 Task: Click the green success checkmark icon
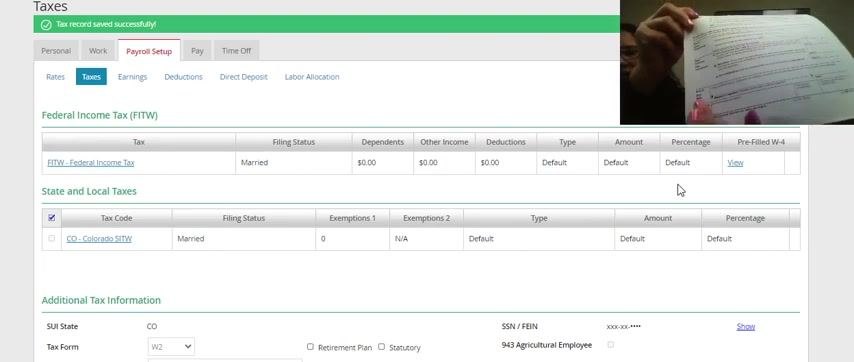(x=46, y=24)
